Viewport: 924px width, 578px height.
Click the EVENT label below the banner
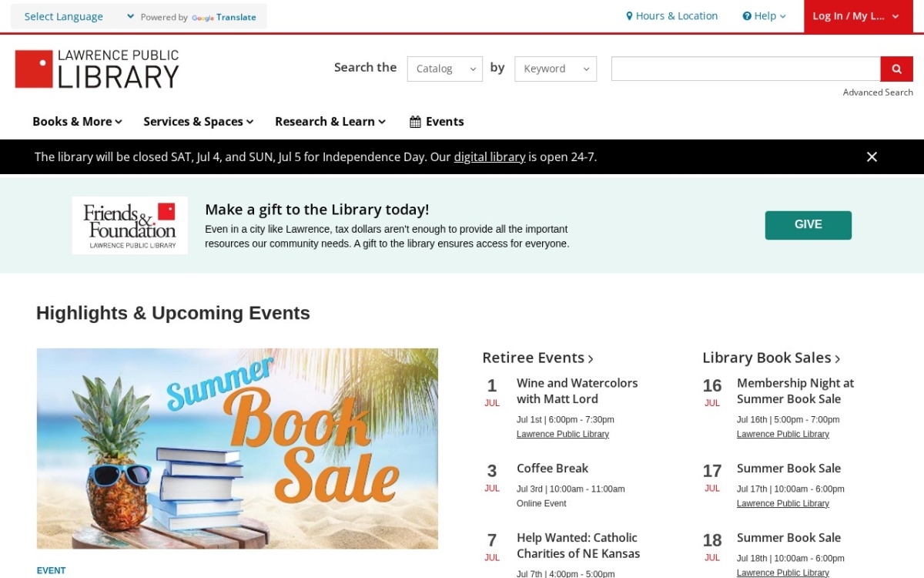[52, 571]
